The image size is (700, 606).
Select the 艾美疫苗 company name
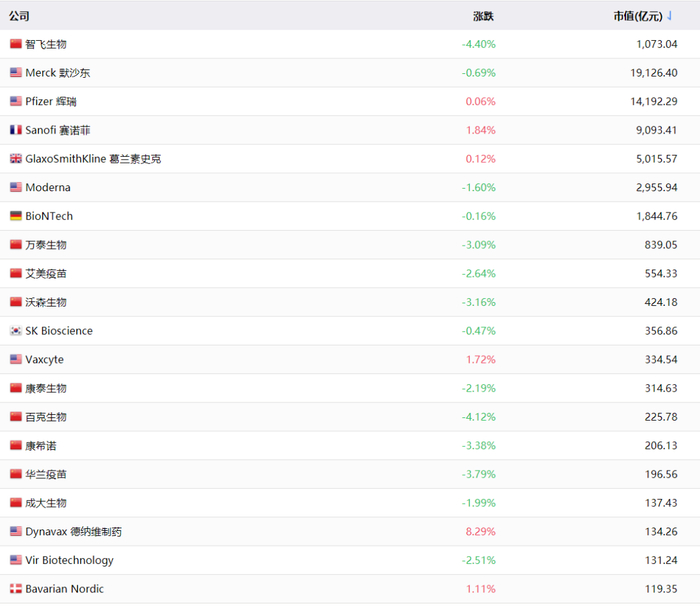[46, 273]
